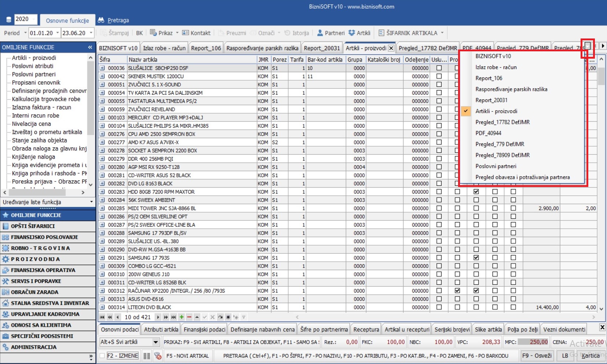Go to the next record in the navigator
Image resolution: width=607 pixels, height=364 pixels.
coord(158,317)
